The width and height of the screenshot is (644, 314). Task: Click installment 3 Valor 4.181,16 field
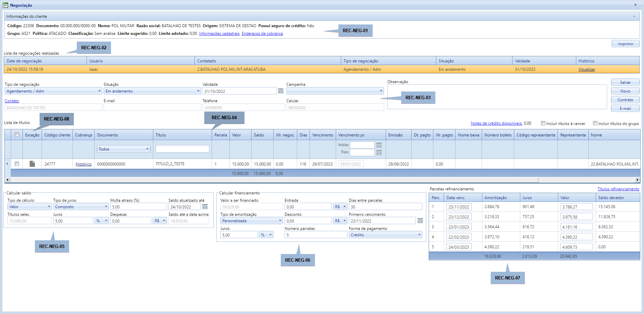[x=577, y=227]
